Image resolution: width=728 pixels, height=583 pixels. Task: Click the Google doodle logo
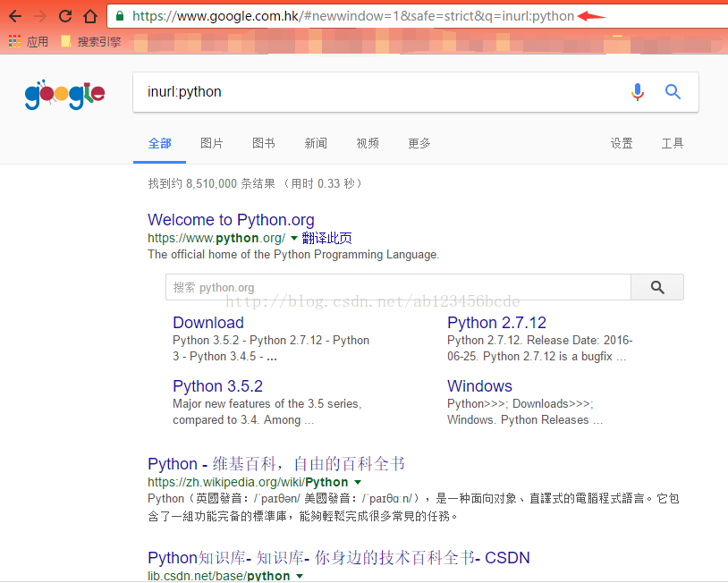[x=64, y=94]
